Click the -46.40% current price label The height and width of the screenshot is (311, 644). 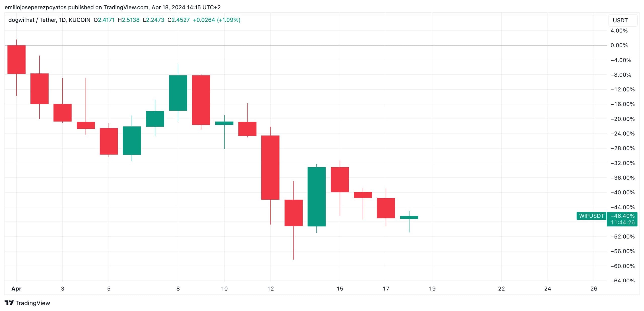coord(622,216)
